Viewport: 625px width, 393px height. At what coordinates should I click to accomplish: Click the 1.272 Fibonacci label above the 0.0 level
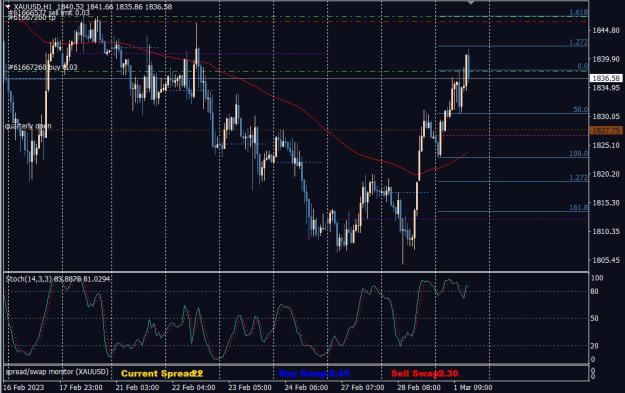pos(578,42)
